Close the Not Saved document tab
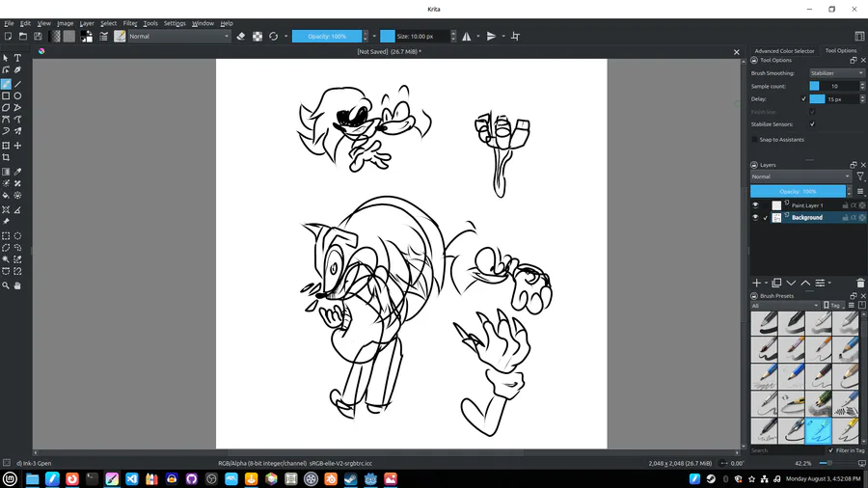 [736, 52]
